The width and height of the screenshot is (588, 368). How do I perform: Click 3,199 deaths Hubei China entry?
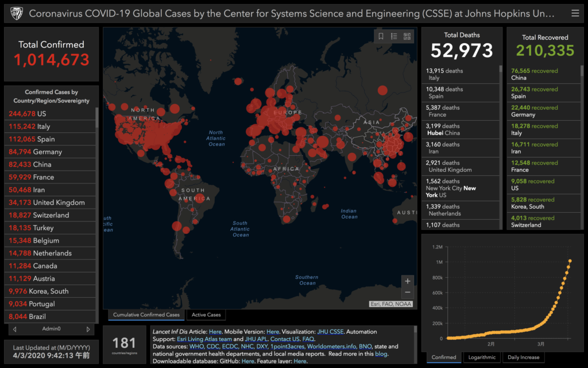click(x=460, y=129)
